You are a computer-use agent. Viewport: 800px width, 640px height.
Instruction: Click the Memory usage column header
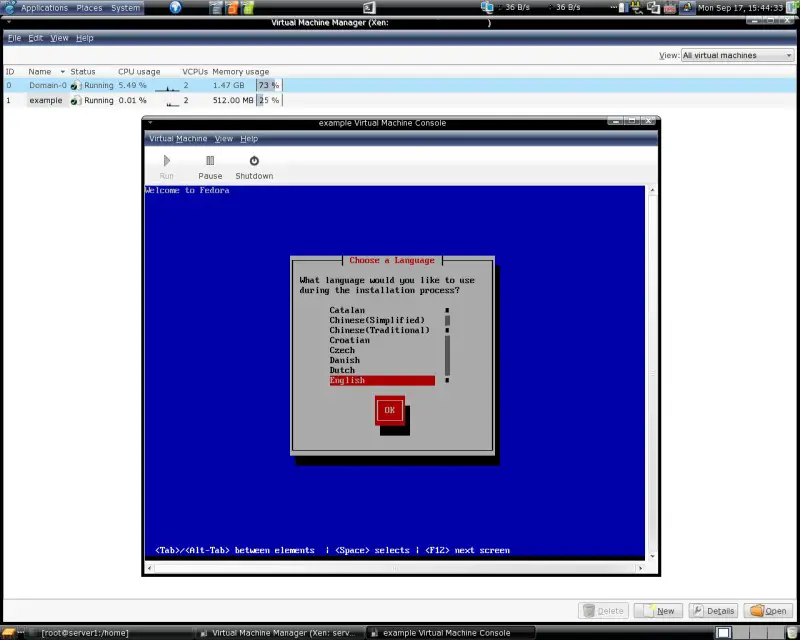click(241, 72)
